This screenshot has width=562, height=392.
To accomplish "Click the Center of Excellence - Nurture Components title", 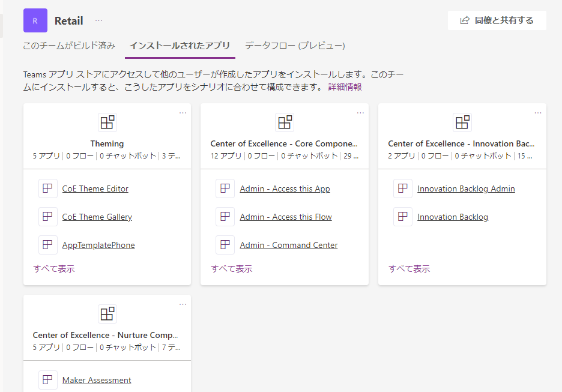I will pyautogui.click(x=106, y=335).
